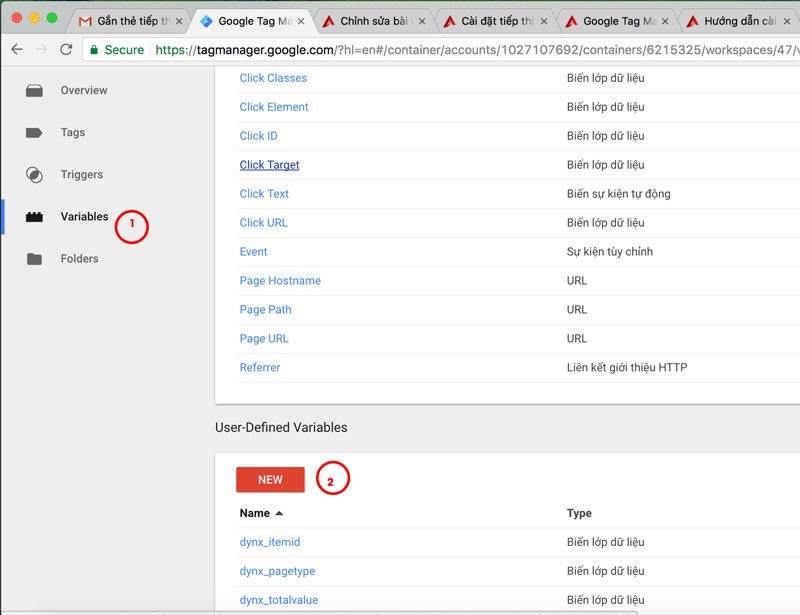800x615 pixels.
Task: Close the Google Tag Manager active tab
Action: (301, 21)
